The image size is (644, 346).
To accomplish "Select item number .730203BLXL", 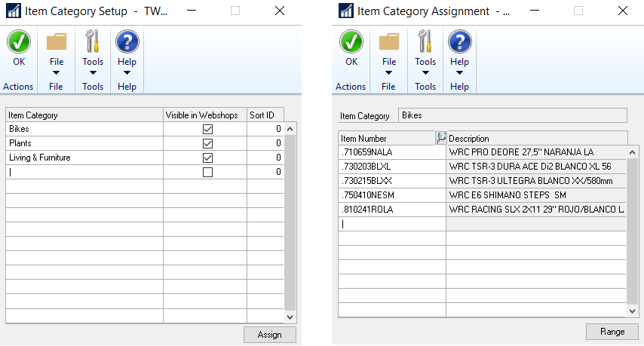I will pyautogui.click(x=392, y=167).
